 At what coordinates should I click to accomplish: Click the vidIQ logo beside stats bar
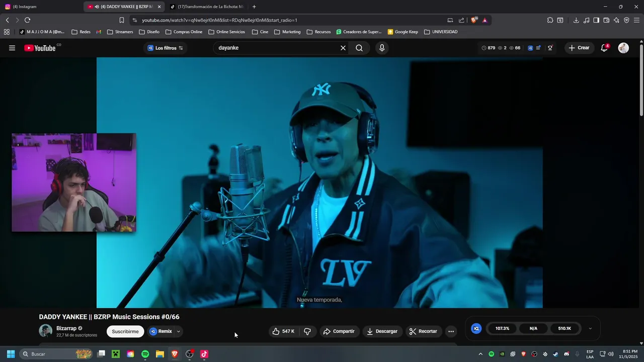tap(476, 328)
